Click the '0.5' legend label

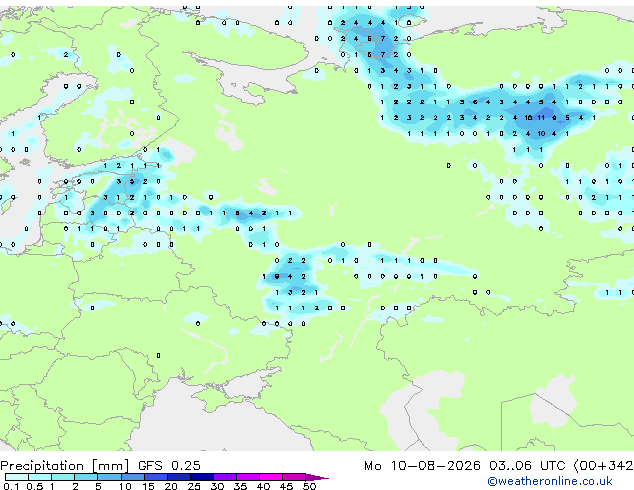(35, 486)
